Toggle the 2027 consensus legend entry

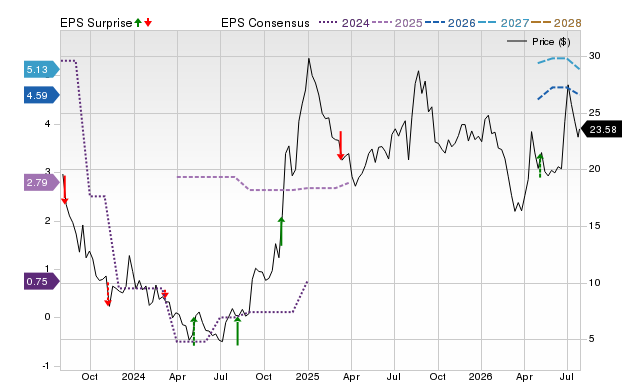point(503,23)
